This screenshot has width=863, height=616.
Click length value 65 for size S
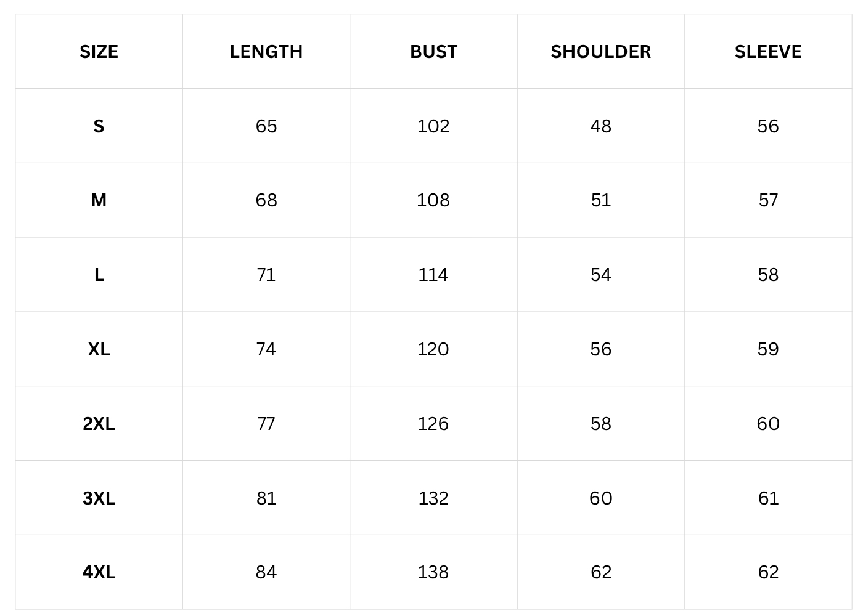pyautogui.click(x=266, y=126)
